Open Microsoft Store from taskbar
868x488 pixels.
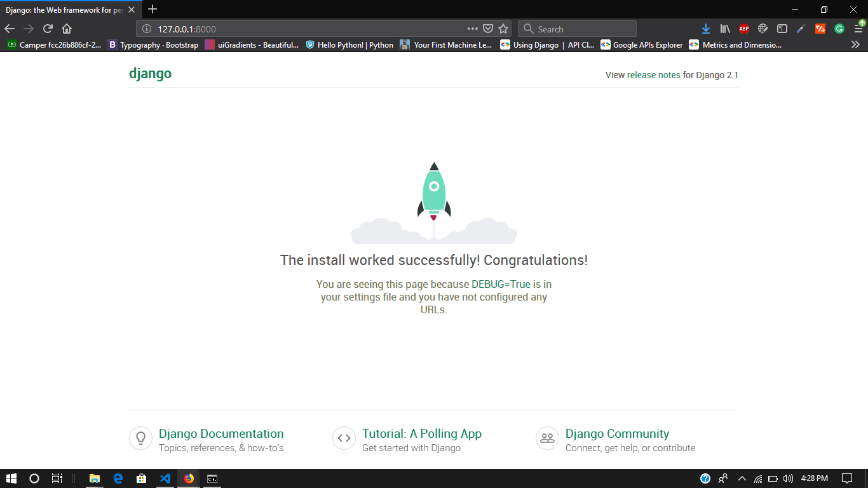point(142,478)
